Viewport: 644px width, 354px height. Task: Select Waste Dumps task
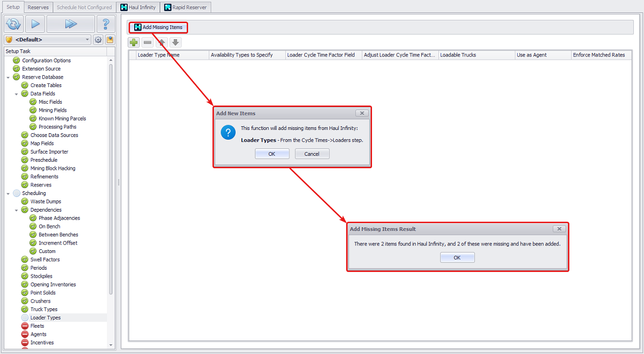[x=46, y=201]
